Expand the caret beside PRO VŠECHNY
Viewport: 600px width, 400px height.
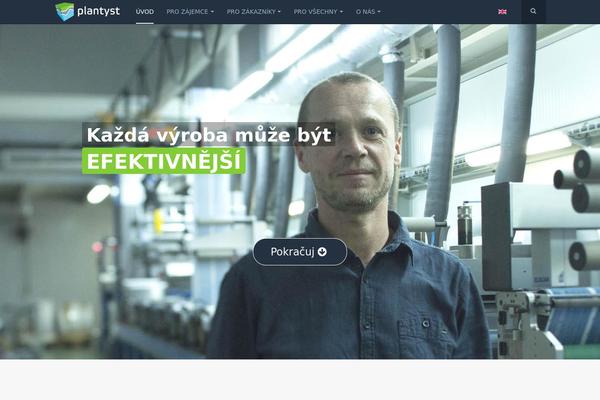coord(341,12)
